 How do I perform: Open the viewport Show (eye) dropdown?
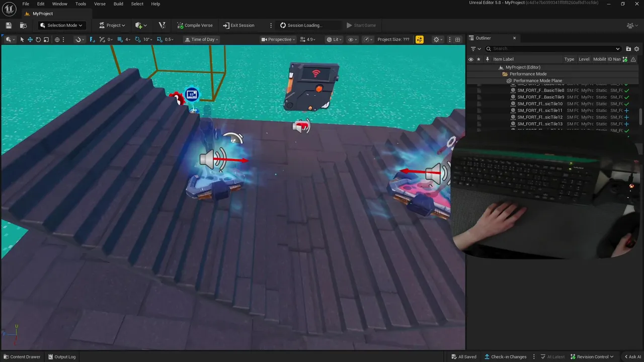(353, 39)
